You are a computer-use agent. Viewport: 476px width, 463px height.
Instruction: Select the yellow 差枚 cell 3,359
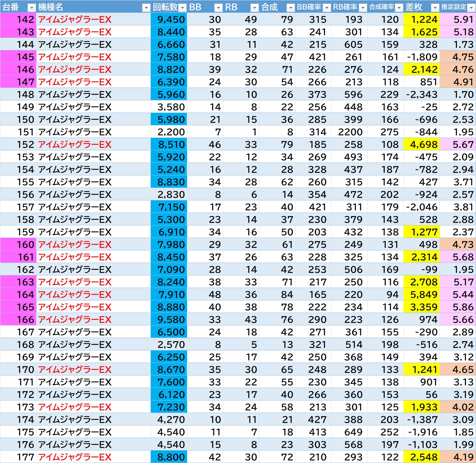click(x=421, y=307)
